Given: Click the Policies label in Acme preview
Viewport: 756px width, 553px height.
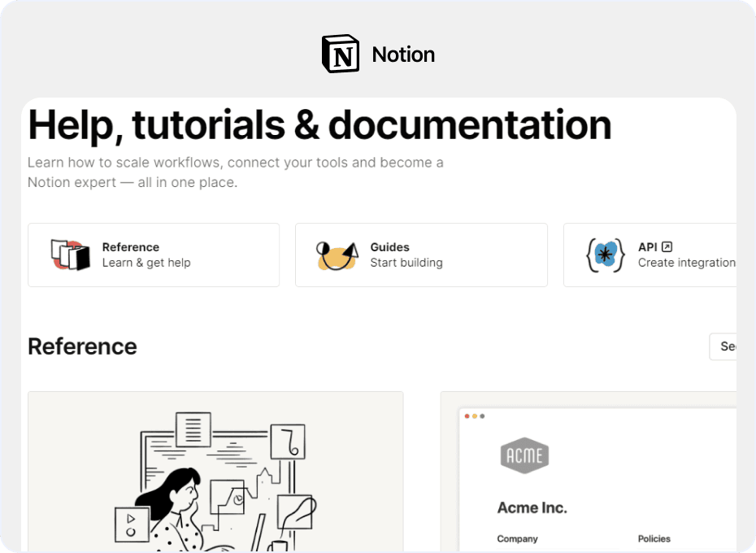Looking at the screenshot, I should tap(654, 538).
